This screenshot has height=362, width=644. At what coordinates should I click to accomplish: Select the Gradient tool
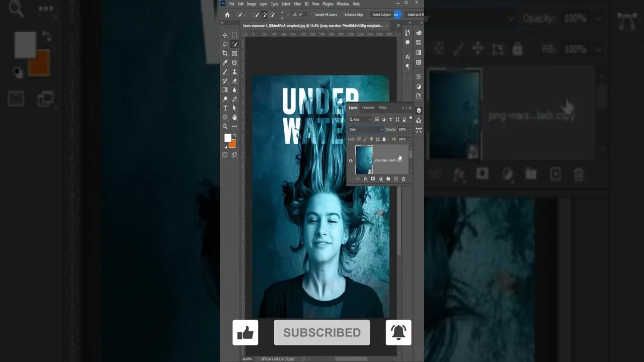225,89
